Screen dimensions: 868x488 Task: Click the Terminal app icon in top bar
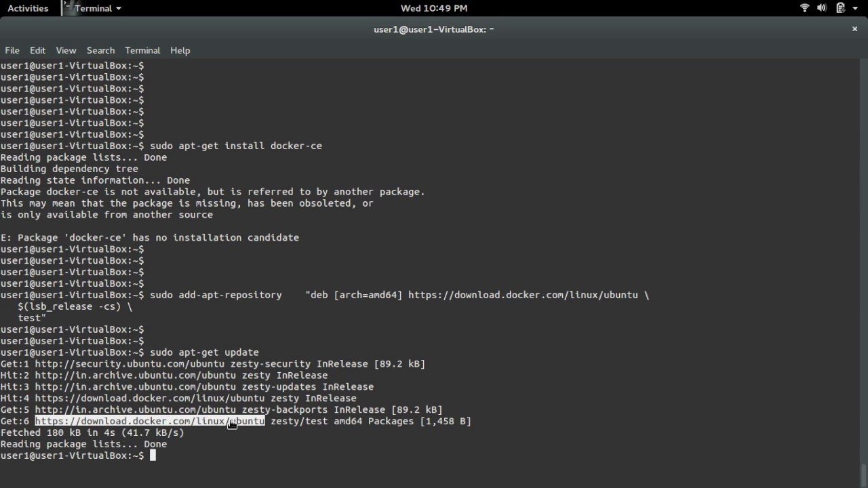pos(68,8)
